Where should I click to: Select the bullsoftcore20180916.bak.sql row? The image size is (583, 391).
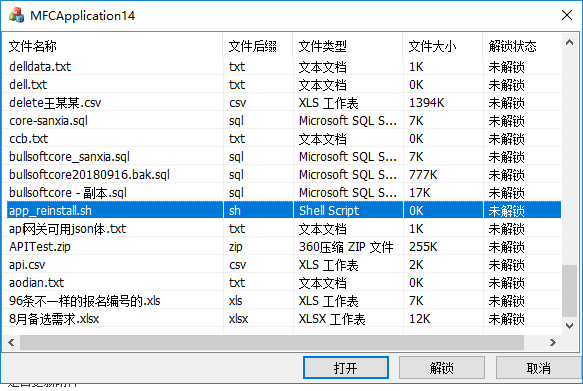point(282,175)
